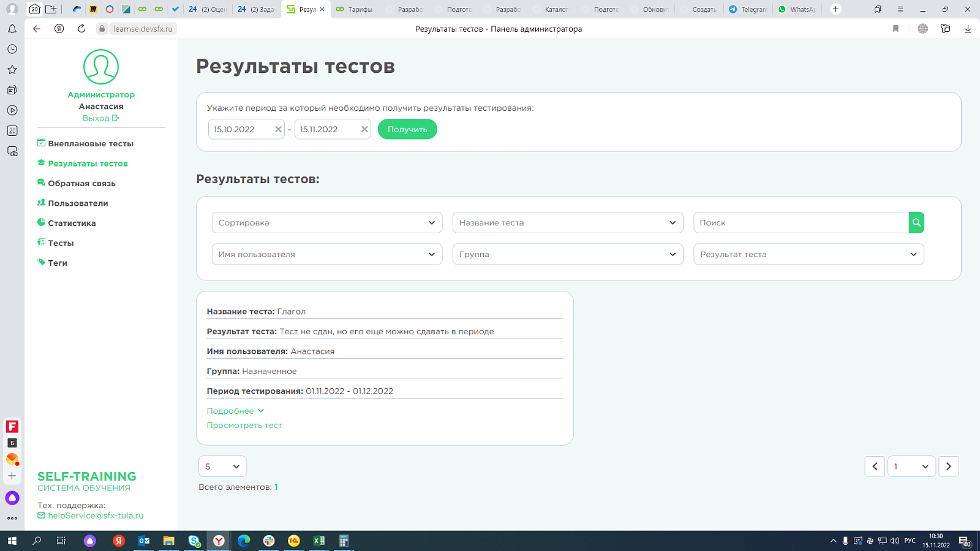
Task: Go to the previous results page
Action: (x=875, y=467)
